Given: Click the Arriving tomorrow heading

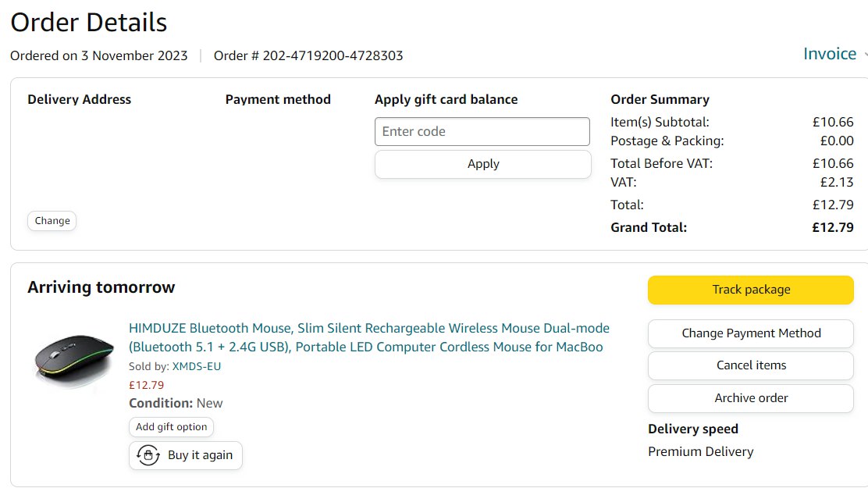Looking at the screenshot, I should (x=101, y=287).
